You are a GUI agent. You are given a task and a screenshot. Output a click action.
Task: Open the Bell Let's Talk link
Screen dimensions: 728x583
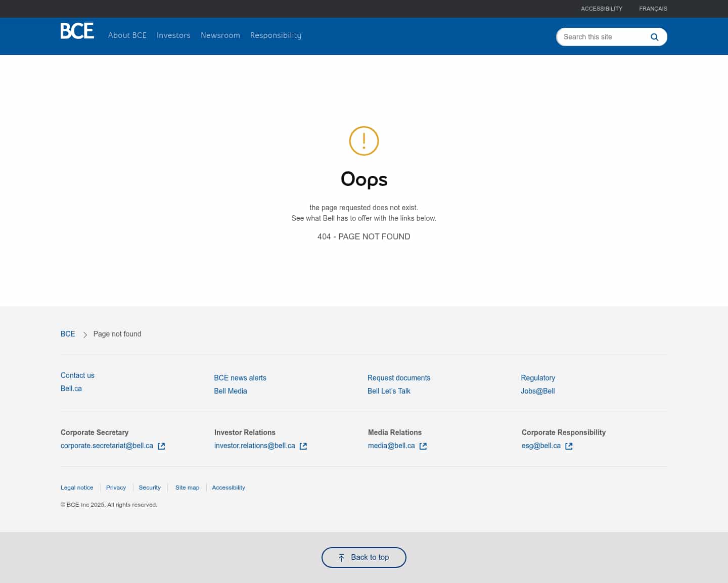[389, 391]
